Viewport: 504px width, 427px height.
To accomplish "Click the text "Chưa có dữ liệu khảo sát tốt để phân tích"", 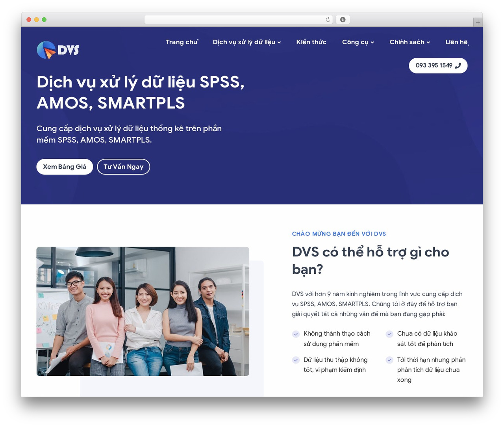I will tap(427, 339).
